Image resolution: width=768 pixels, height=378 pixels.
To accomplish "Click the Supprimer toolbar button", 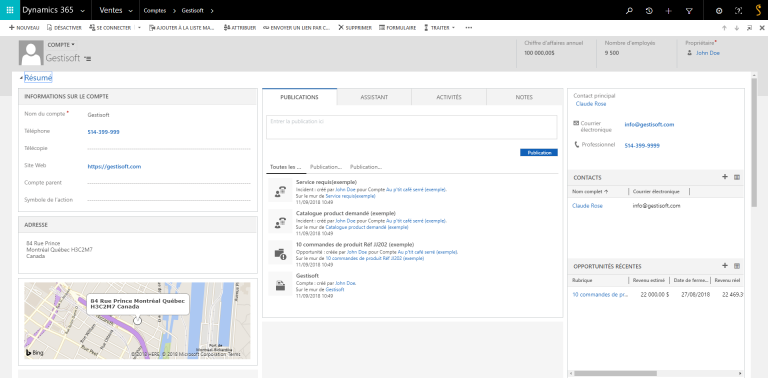I will click(355, 28).
